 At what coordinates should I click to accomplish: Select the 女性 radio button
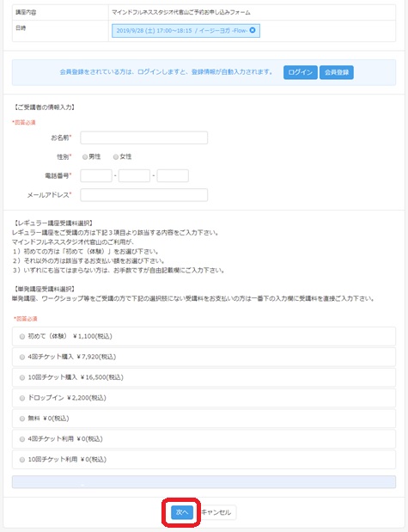click(x=116, y=156)
